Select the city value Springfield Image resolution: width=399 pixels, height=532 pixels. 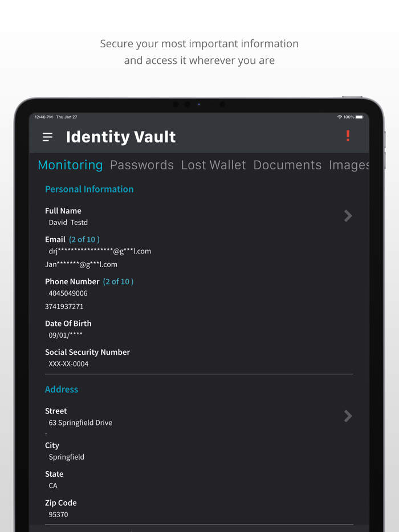pyautogui.click(x=67, y=457)
